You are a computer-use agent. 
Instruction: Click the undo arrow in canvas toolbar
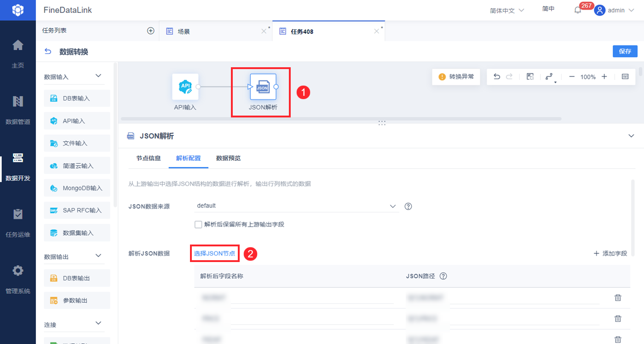tap(496, 77)
